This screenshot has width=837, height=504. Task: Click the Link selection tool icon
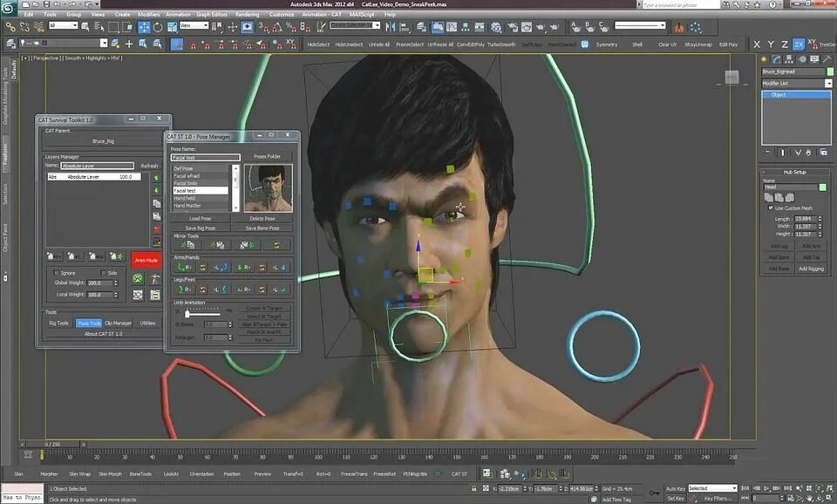[10, 26]
